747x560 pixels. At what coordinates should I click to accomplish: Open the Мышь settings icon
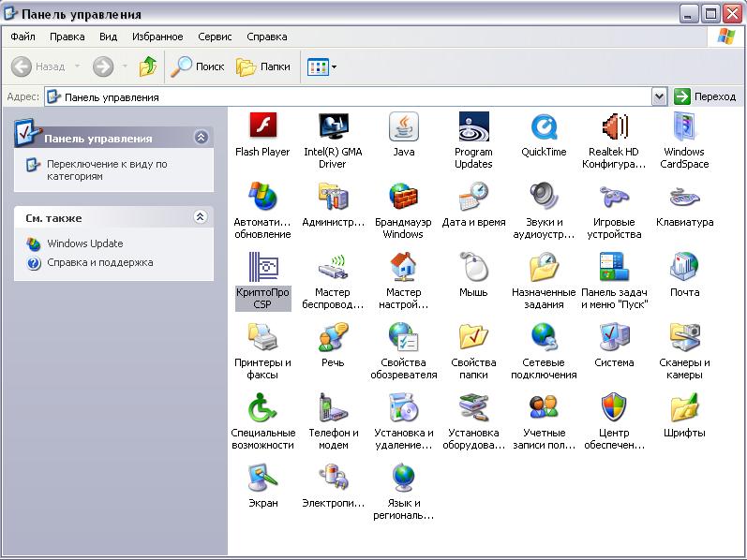(x=473, y=268)
